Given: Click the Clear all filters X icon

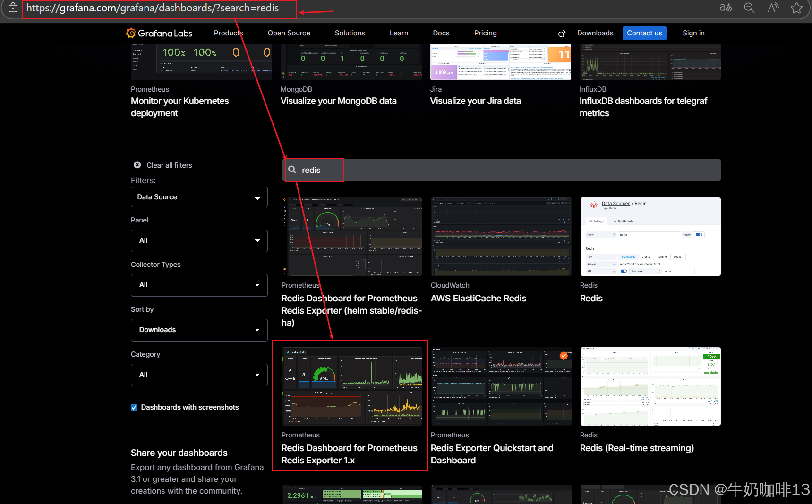Looking at the screenshot, I should [x=137, y=165].
